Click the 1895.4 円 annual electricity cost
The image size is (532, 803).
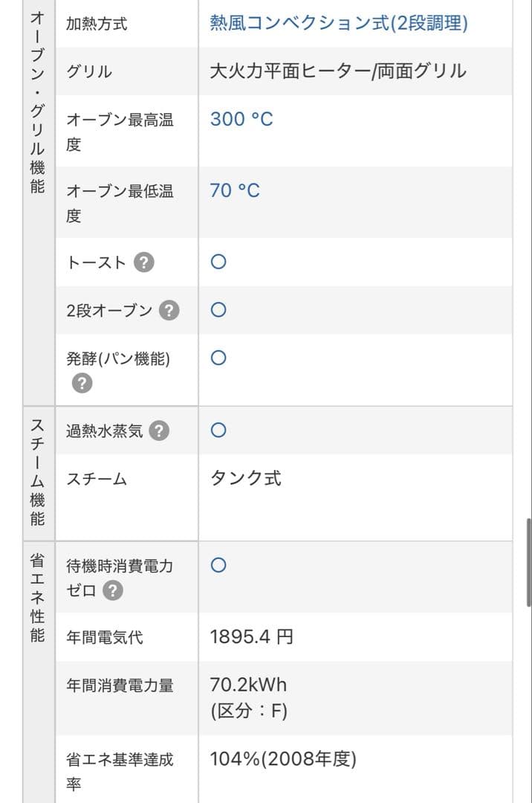click(252, 636)
